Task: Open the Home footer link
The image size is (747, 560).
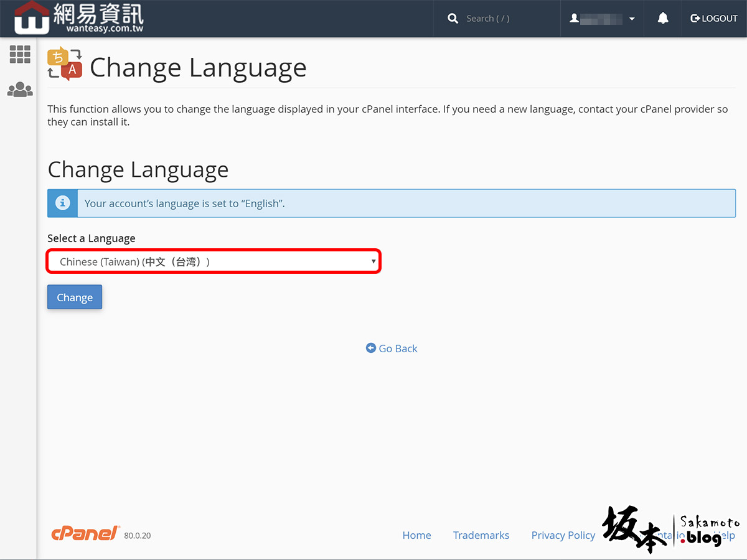Action: (x=416, y=535)
